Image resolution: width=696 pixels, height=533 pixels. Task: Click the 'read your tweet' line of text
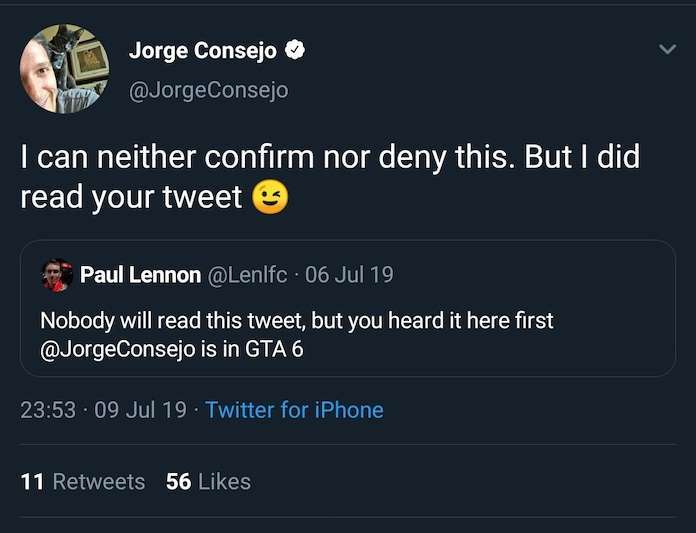click(131, 197)
